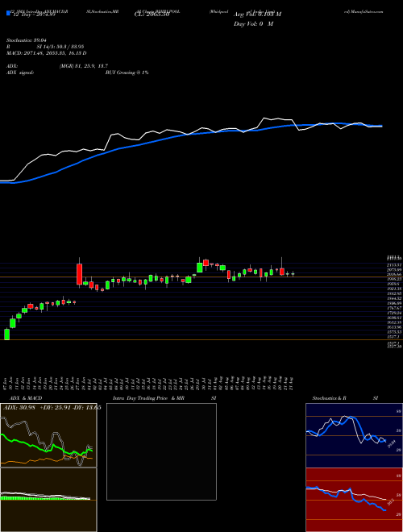Click the '12 Day' SMA value label
This screenshot has width=403, height=532.
[33, 15]
